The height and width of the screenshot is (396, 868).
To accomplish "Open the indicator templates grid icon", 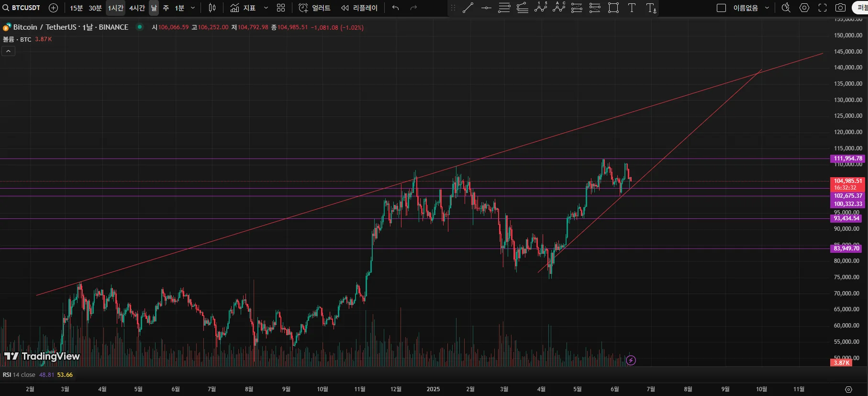I will coord(281,8).
